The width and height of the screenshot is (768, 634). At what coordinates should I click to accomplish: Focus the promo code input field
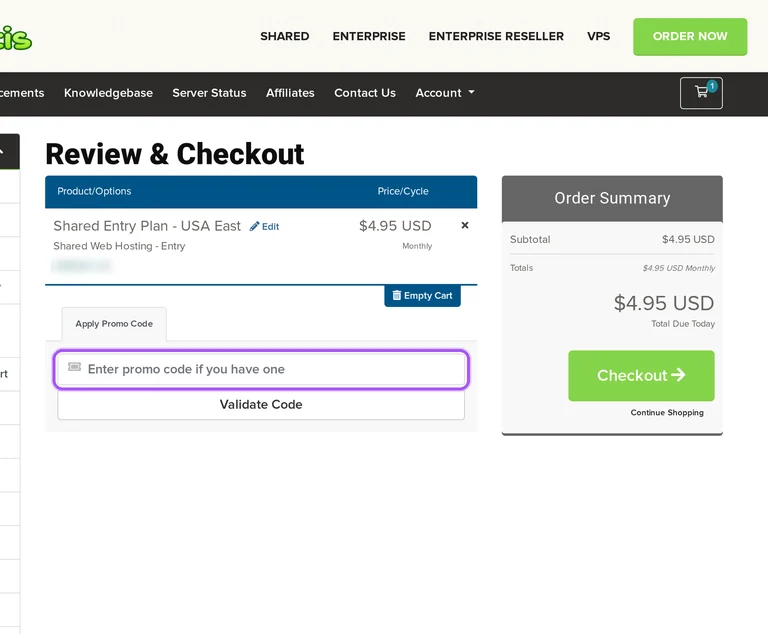(x=261, y=369)
